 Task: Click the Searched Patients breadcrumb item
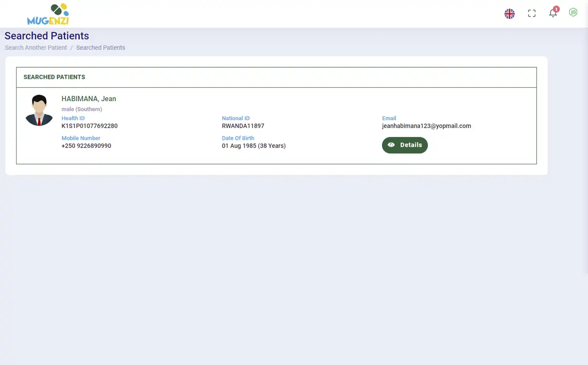100,47
